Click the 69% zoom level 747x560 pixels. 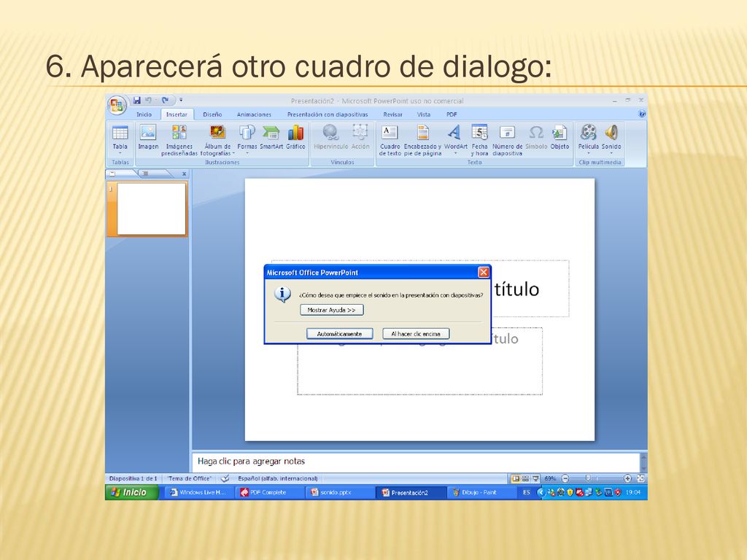[550, 478]
